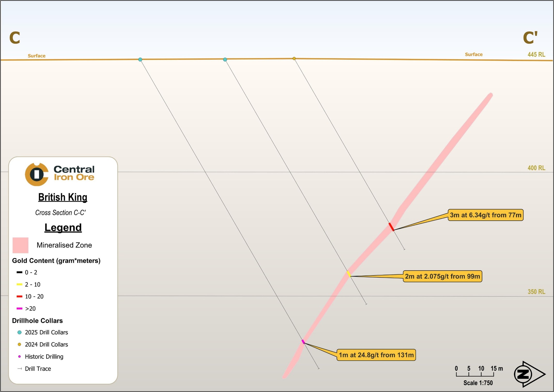Click the '2m at 2.075g/t from 99m' label
Screen dimensions: 554x392
point(442,276)
